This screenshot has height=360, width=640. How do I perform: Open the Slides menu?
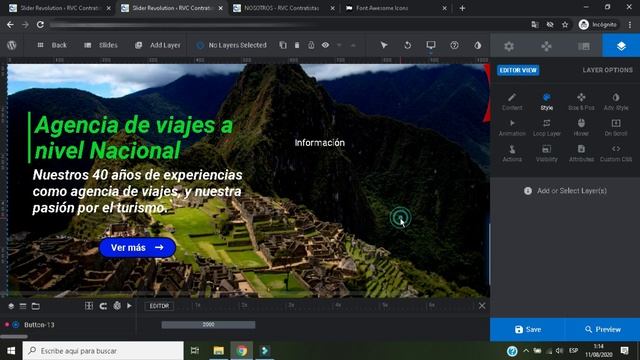pyautogui.click(x=101, y=45)
